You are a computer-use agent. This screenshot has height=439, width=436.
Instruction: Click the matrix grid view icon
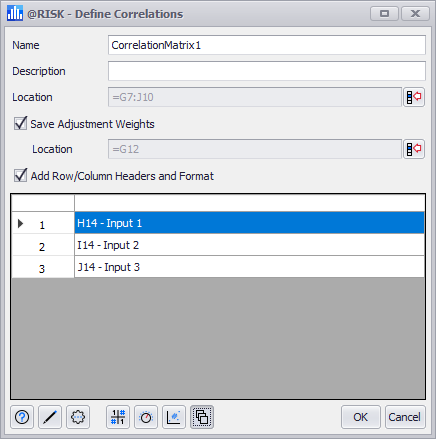coord(118,417)
